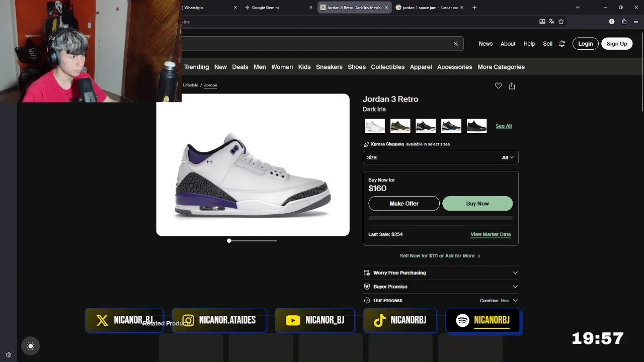This screenshot has height=362, width=644.
Task: Open the browser menu icon
Action: tap(636, 22)
